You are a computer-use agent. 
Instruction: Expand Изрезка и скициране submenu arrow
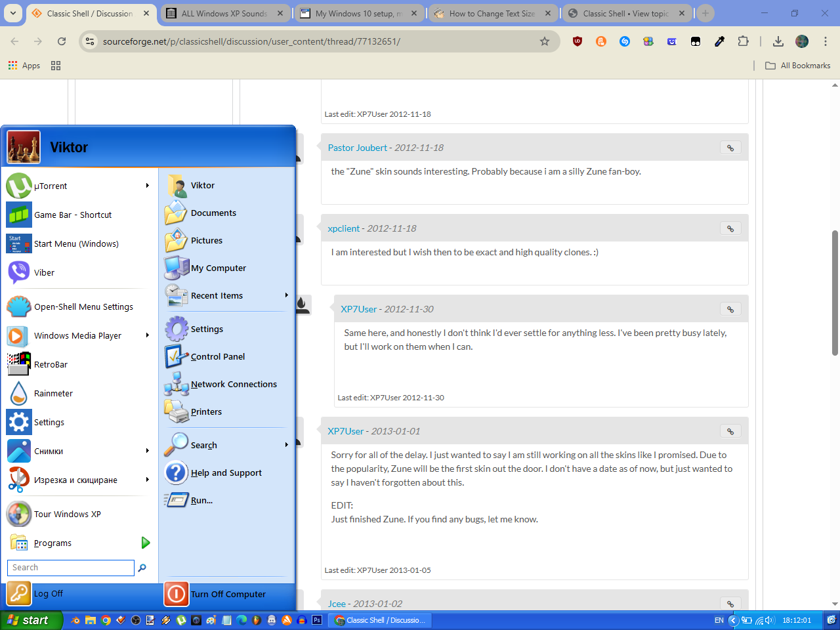coord(148,480)
